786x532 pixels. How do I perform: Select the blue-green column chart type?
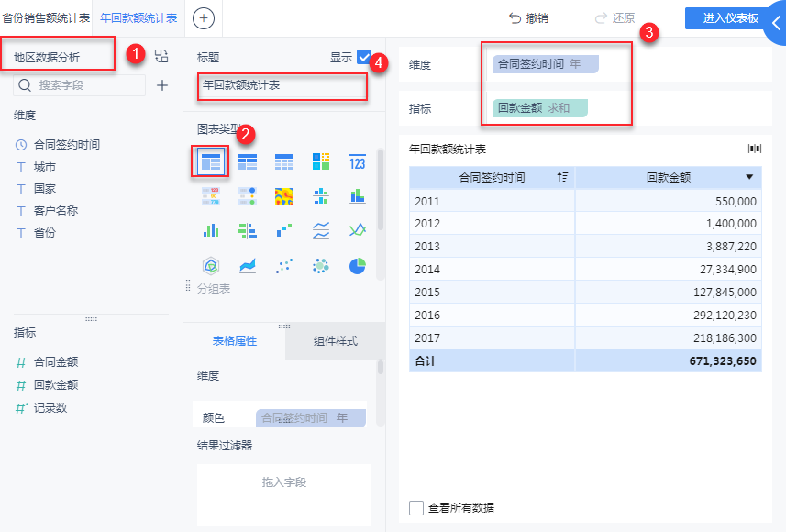point(211,230)
